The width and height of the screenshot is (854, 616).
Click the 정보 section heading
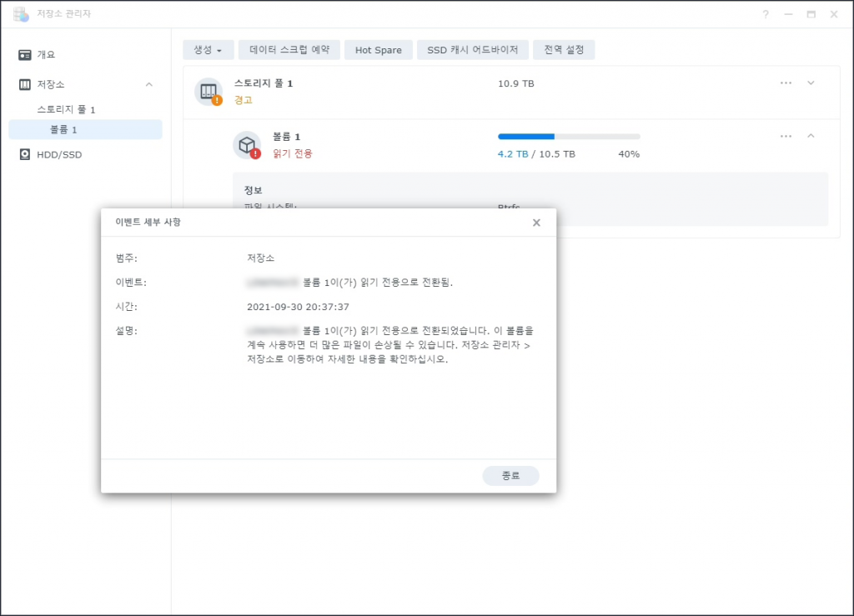click(254, 190)
